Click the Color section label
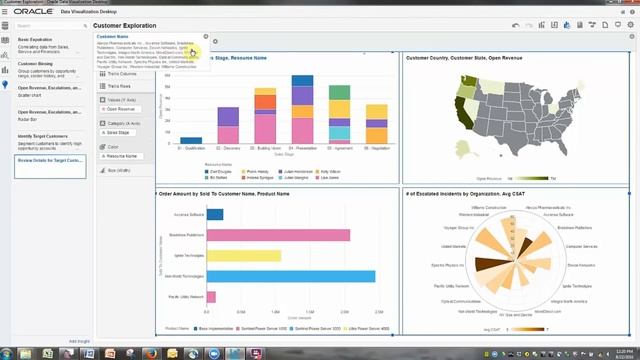Viewport: 640px width, 360px height. [x=113, y=147]
